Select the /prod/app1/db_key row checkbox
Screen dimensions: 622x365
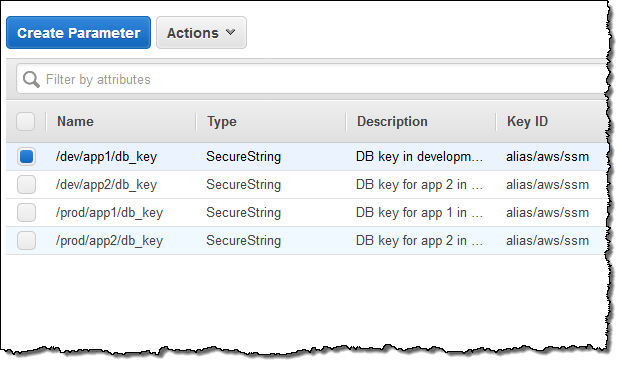point(26,213)
